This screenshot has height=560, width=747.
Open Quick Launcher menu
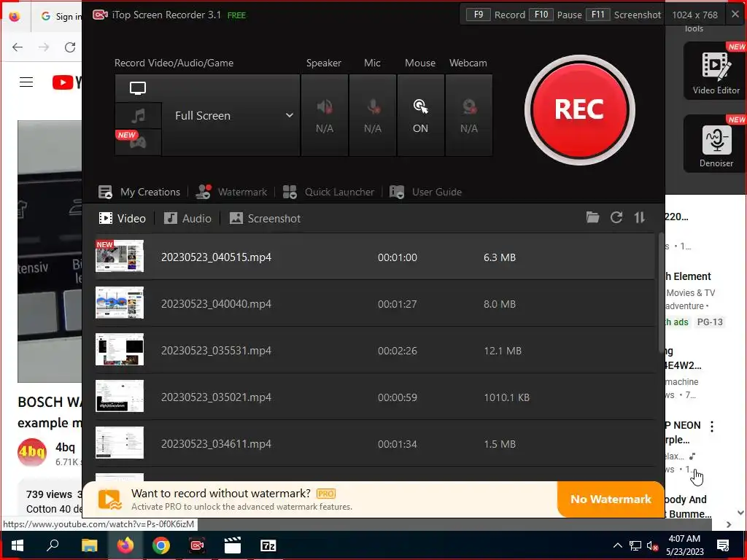tap(328, 192)
